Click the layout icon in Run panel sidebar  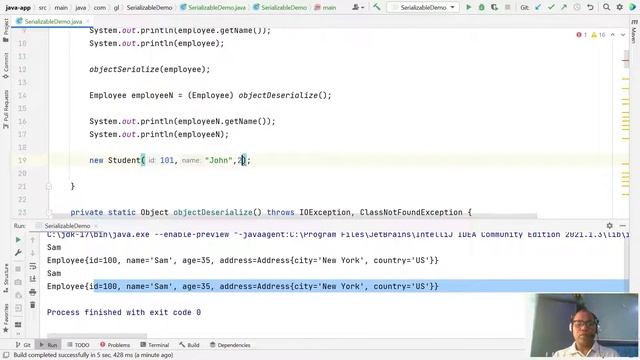pos(18,325)
